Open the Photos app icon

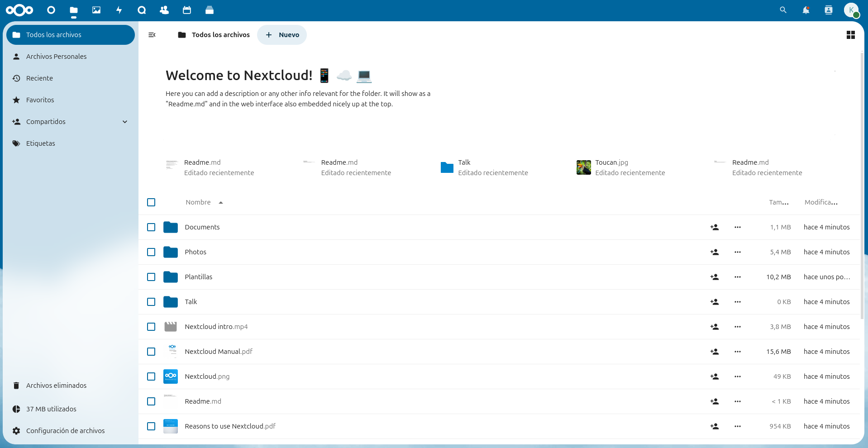point(96,10)
